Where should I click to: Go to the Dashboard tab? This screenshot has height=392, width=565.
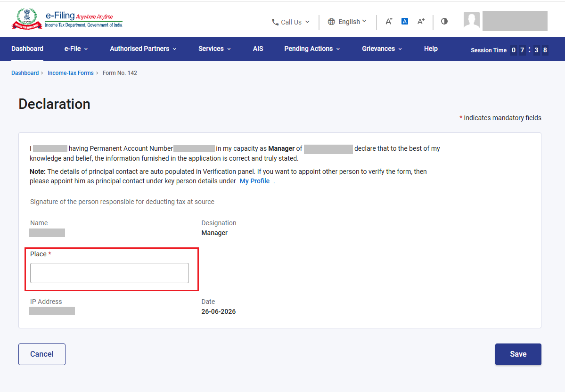(27, 49)
